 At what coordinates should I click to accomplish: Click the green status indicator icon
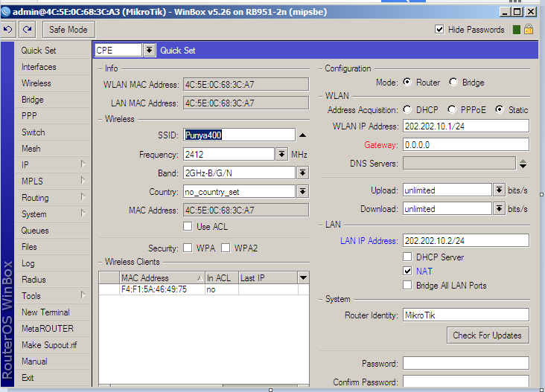517,30
